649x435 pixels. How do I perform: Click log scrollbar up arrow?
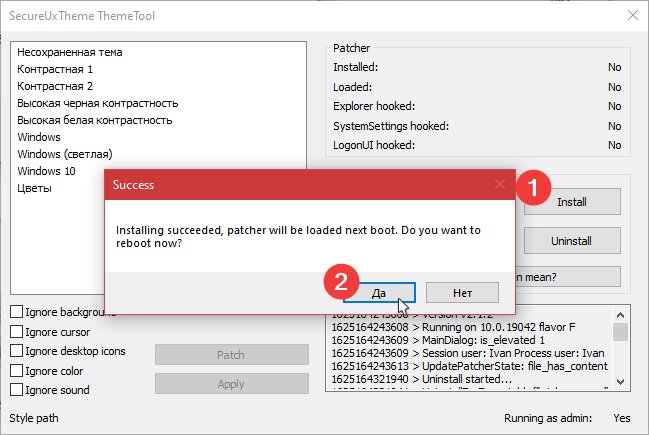620,315
